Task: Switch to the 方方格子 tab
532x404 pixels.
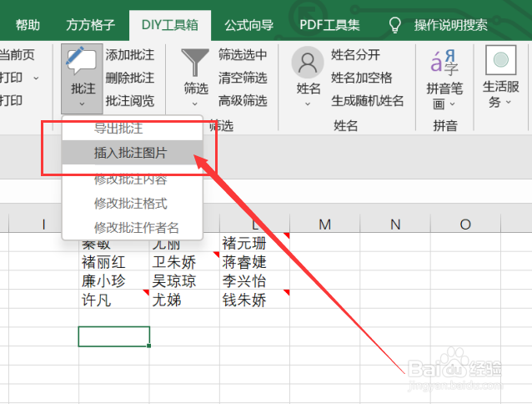Action: pos(91,25)
